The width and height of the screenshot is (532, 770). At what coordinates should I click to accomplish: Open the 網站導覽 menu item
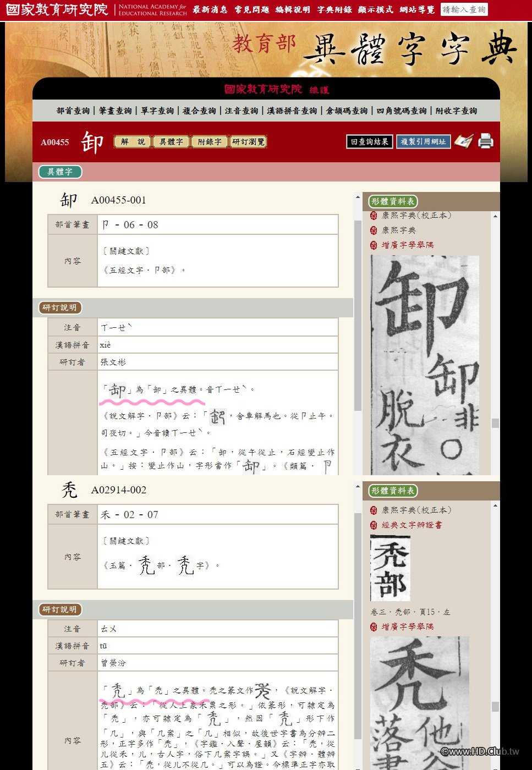pos(417,10)
